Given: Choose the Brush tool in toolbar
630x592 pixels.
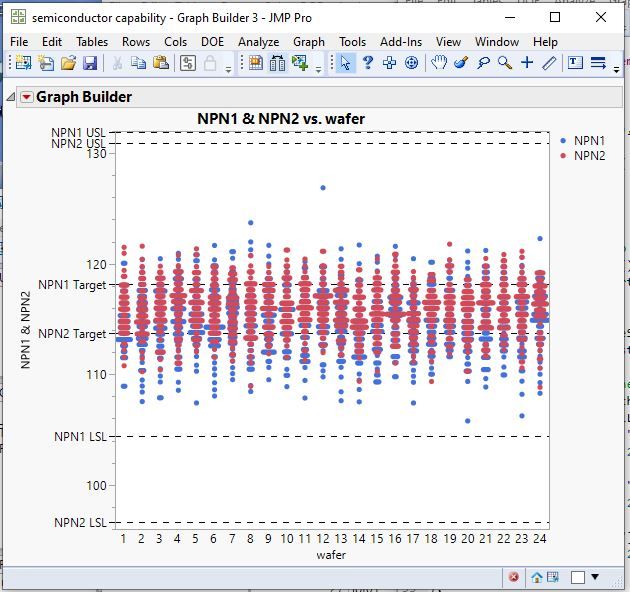Looking at the screenshot, I should tap(460, 63).
